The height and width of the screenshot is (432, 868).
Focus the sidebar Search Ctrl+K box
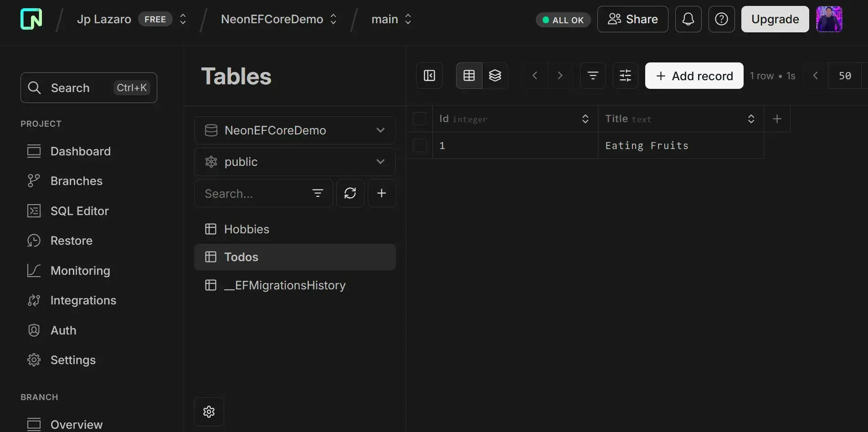coord(89,87)
